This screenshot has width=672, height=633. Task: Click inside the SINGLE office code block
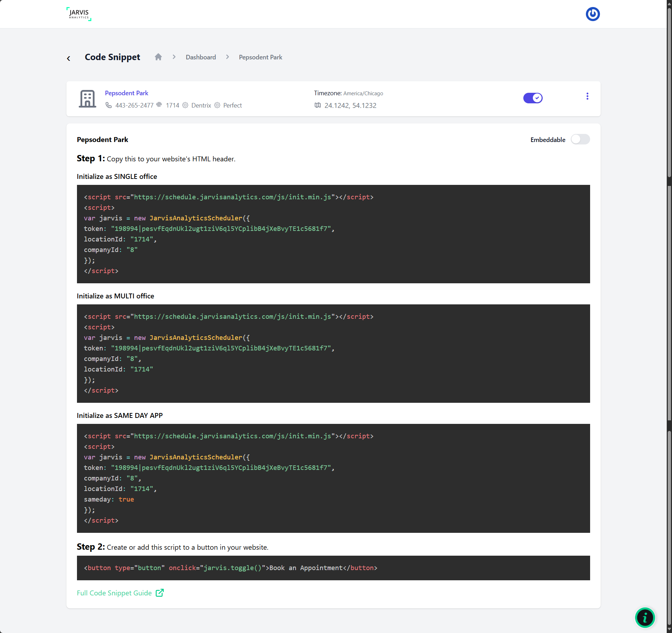(x=333, y=234)
